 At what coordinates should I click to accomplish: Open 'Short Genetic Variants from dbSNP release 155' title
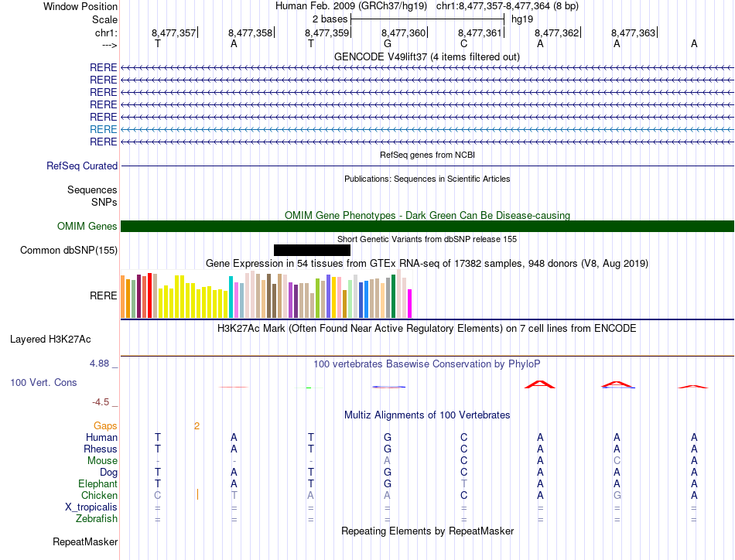click(x=427, y=239)
